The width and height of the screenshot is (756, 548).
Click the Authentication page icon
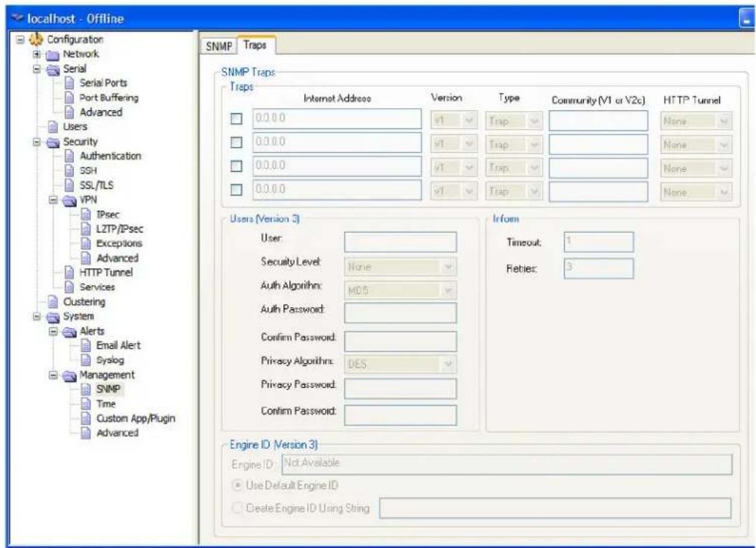click(x=69, y=156)
